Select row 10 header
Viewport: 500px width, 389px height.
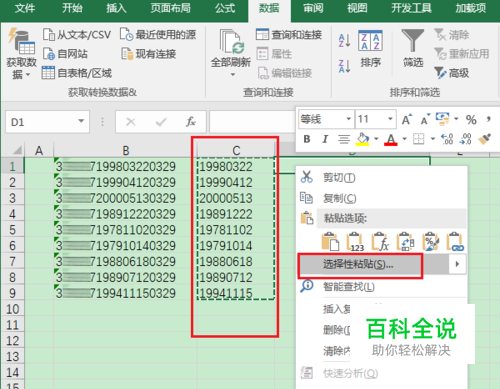pos(13,309)
